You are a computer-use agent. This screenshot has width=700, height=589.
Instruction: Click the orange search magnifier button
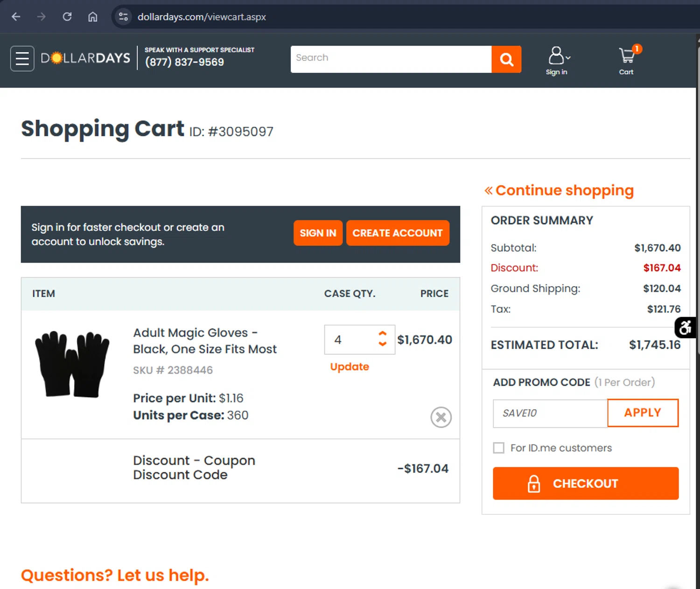[x=506, y=59]
